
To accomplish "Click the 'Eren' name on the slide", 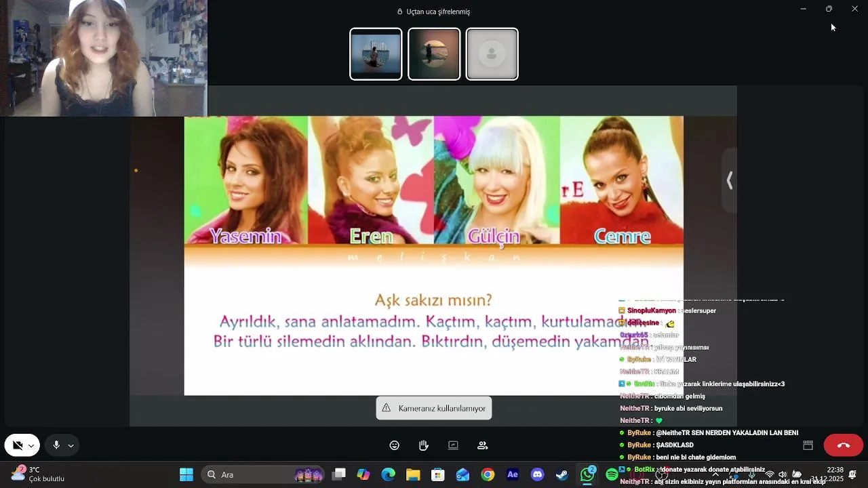I will pyautogui.click(x=371, y=236).
